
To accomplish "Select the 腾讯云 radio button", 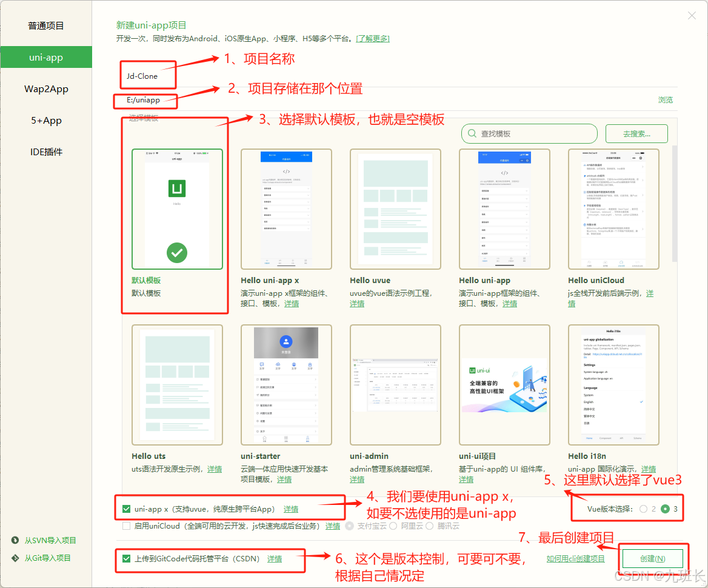I will [x=429, y=526].
